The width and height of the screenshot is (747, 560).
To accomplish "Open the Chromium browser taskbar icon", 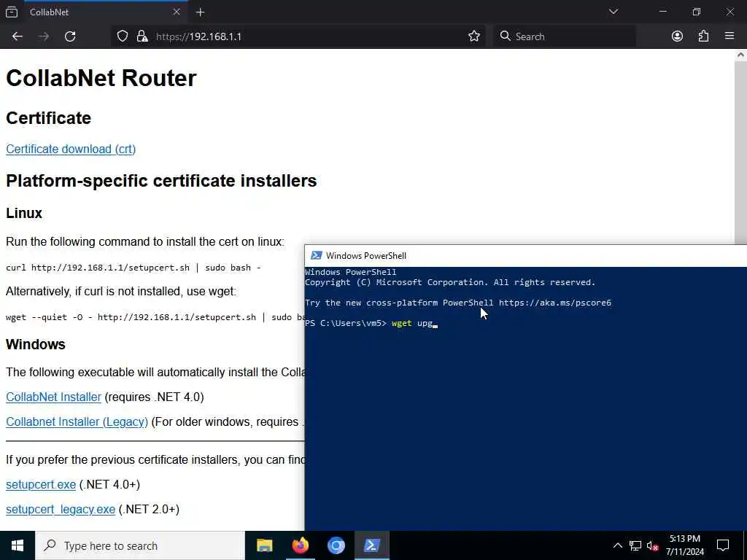I will pos(336,545).
